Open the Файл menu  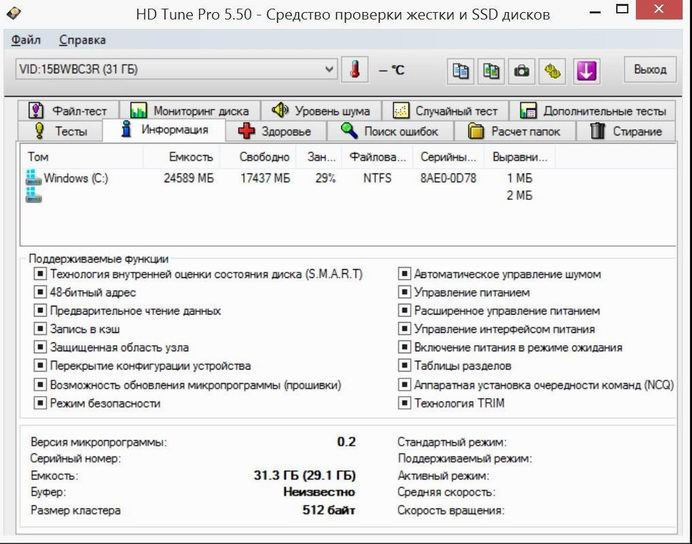click(25, 40)
